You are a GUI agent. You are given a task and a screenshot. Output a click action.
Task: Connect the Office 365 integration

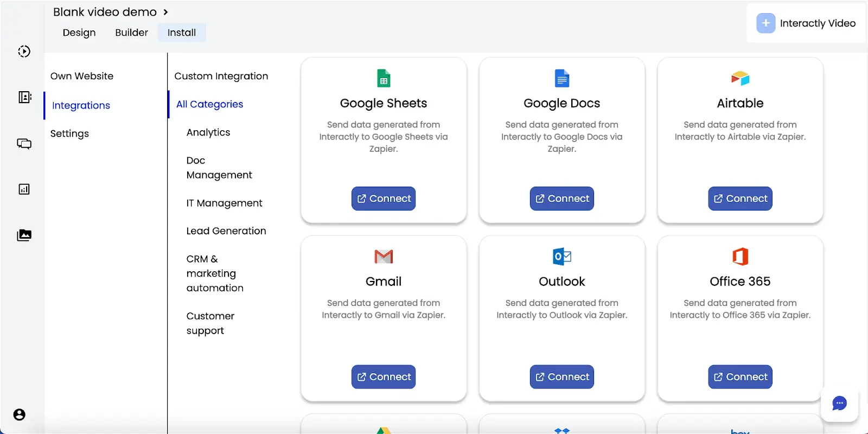740,376
